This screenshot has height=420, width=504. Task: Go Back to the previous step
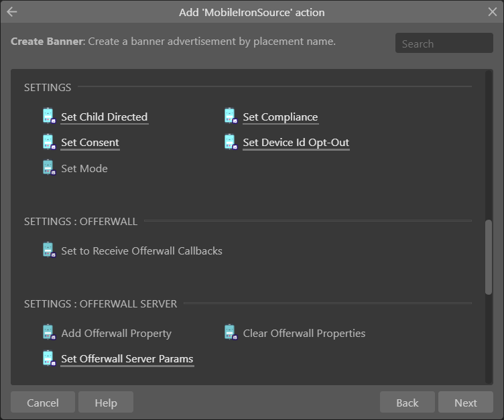(x=407, y=402)
